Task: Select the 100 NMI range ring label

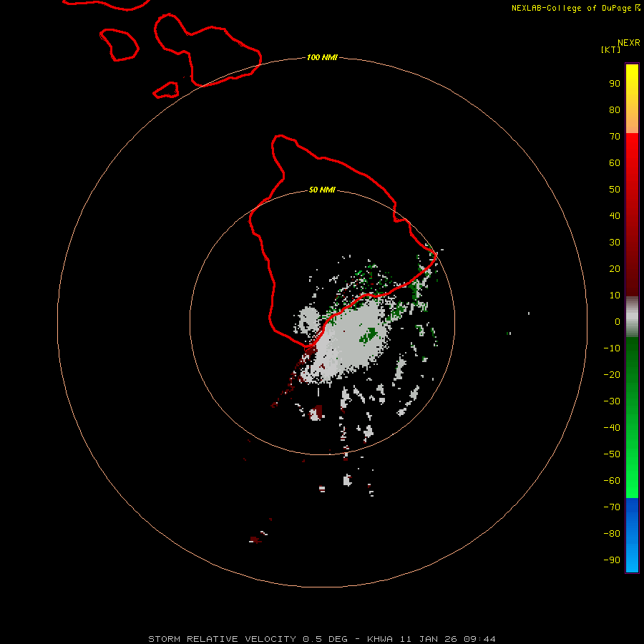Action: [x=322, y=57]
